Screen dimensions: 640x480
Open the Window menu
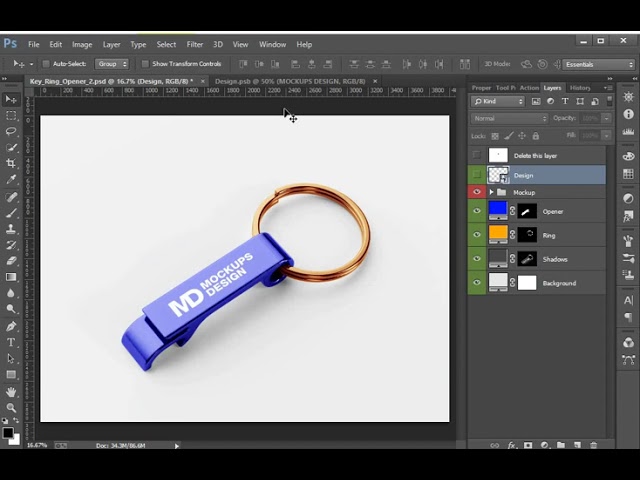click(272, 44)
